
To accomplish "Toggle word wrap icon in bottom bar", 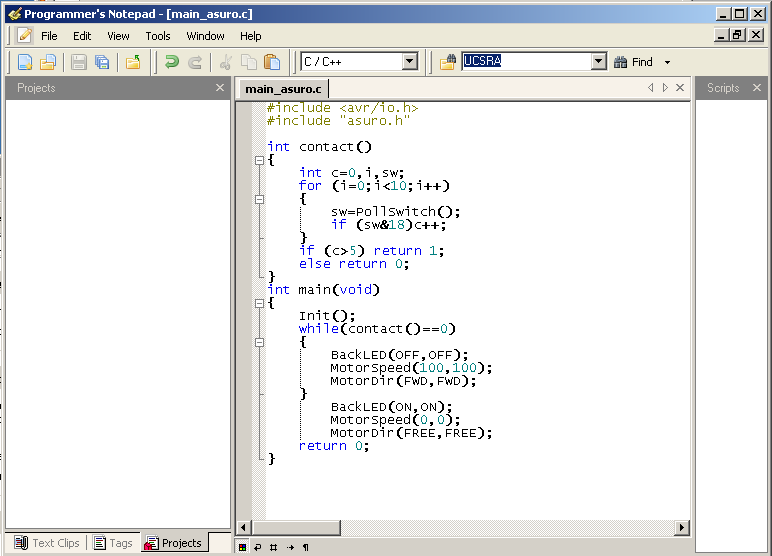I will (257, 547).
